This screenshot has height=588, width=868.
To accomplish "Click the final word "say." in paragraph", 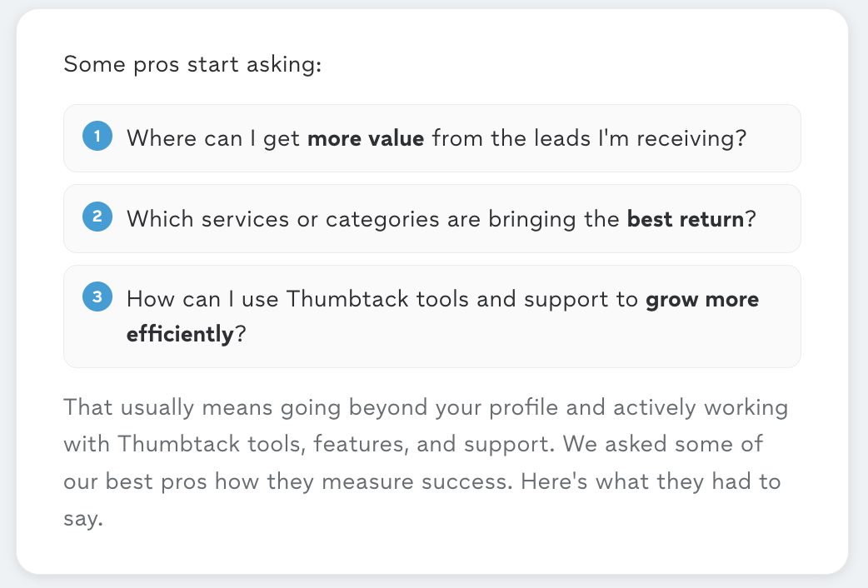I will coord(83,519).
